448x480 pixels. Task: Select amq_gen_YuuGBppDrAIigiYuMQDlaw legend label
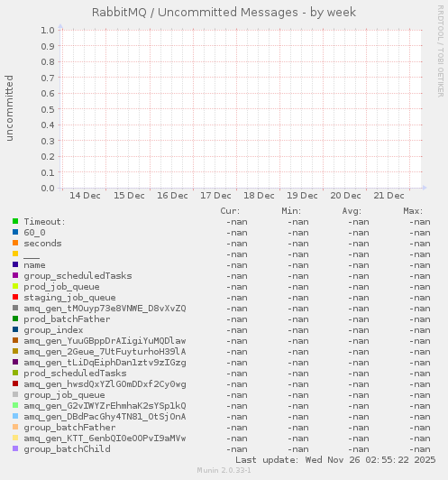click(105, 341)
